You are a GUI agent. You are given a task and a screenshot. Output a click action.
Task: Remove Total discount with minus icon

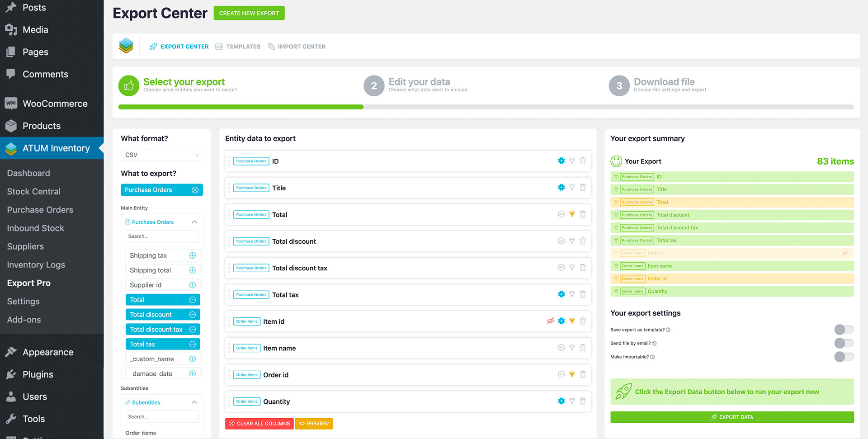point(192,315)
